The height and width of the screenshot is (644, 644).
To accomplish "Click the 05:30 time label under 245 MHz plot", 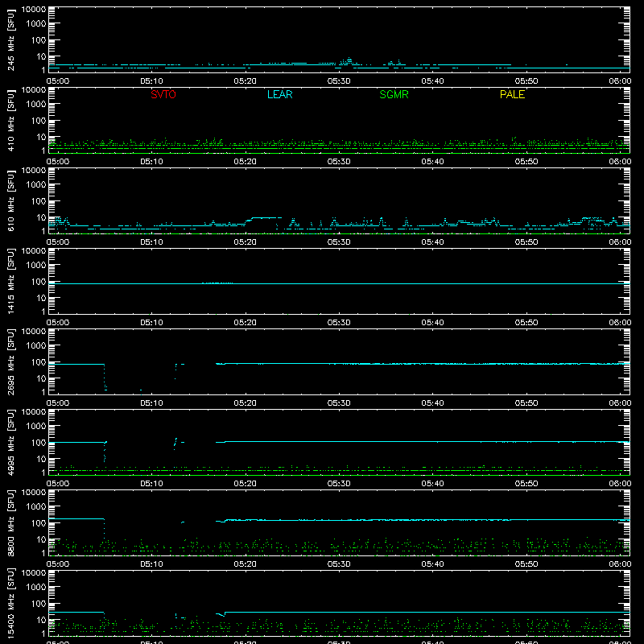I will click(339, 81).
